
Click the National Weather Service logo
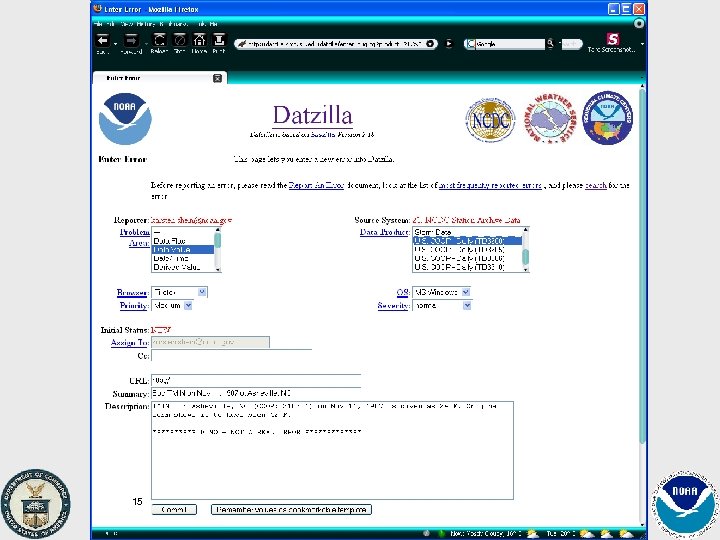pos(550,118)
